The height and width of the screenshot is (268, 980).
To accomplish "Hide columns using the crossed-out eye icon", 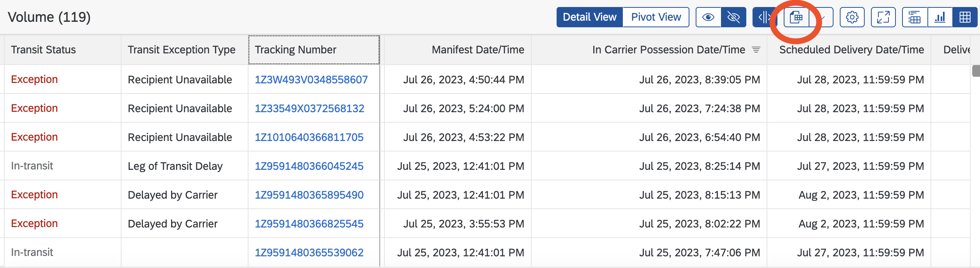I will pos(734,17).
